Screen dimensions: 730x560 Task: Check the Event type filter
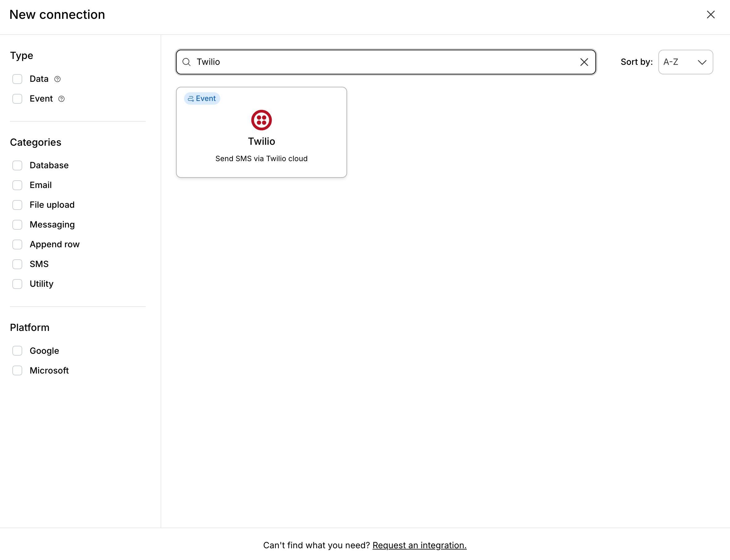pos(17,99)
